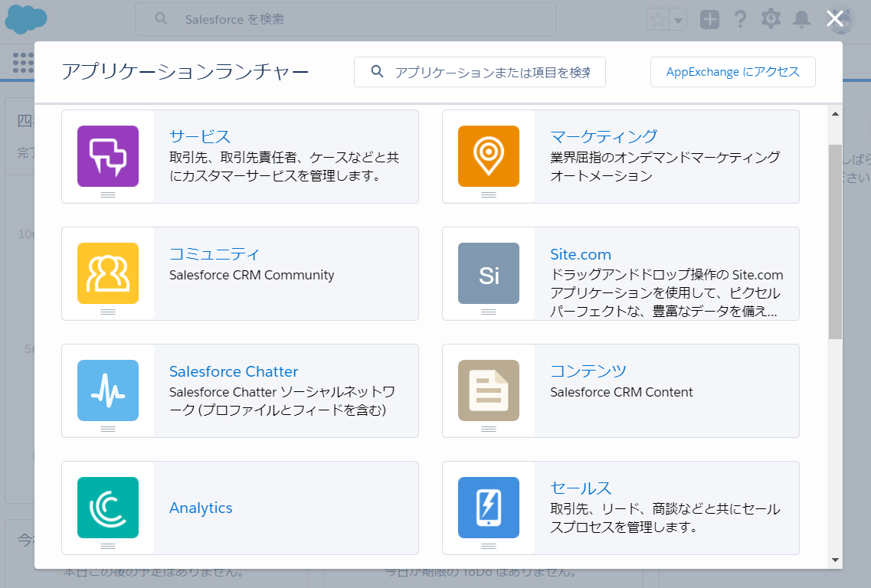
Task: Open the コミュニティ app icon
Action: (x=108, y=273)
